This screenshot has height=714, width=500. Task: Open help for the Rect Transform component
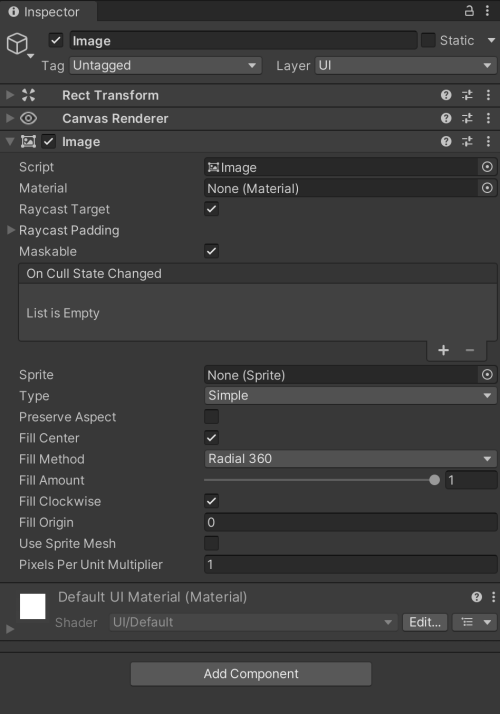446,95
